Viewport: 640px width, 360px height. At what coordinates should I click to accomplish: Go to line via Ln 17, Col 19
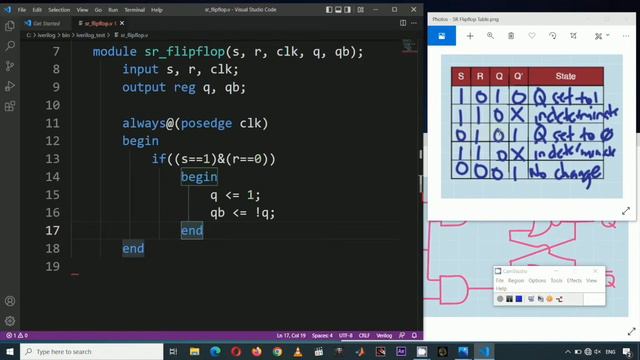(x=291, y=336)
